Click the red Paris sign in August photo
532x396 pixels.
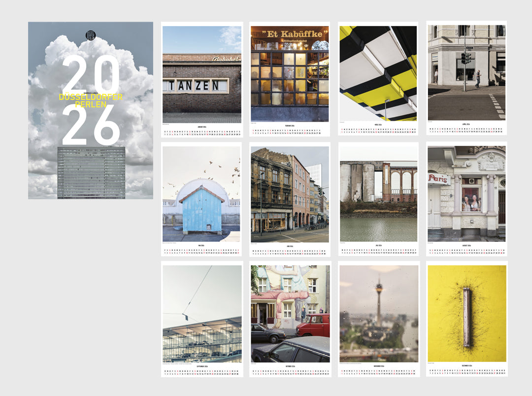tap(438, 179)
